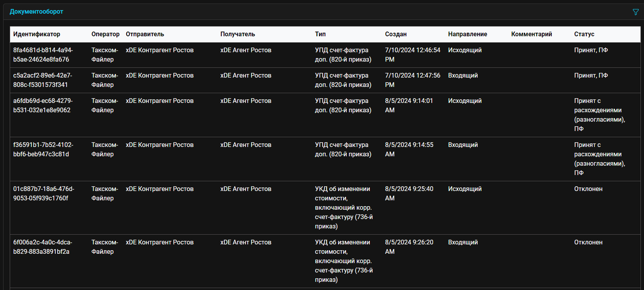644x290 pixels.
Task: Click Принят с расхождениями status in f36591b1 row
Action: click(x=600, y=159)
